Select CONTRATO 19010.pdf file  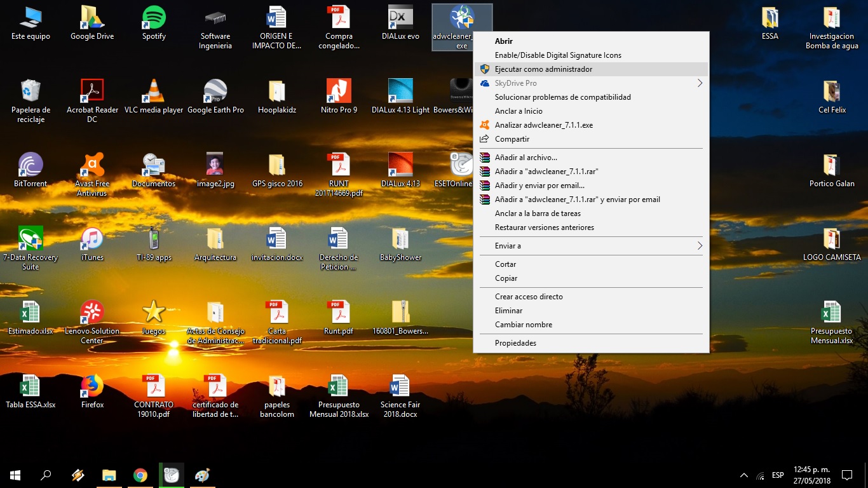click(154, 396)
